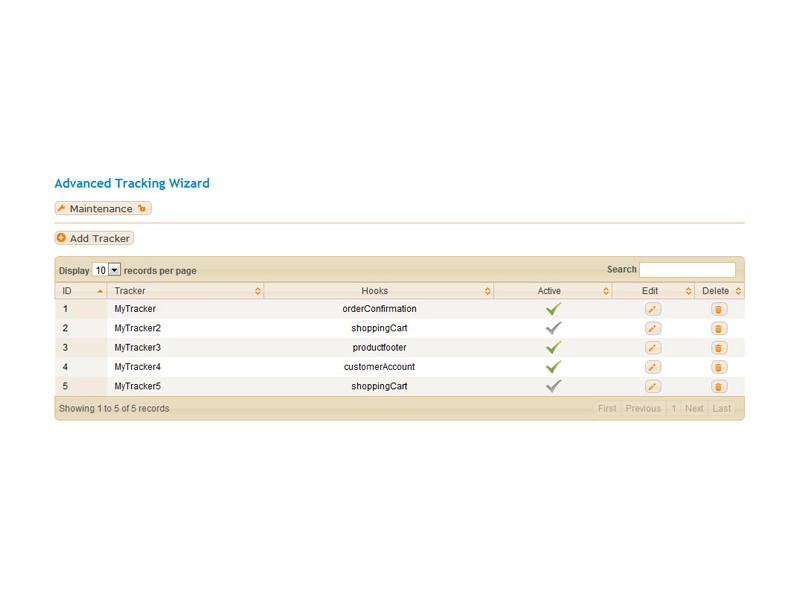800x600 pixels.
Task: Go to Last page
Action: pyautogui.click(x=721, y=408)
